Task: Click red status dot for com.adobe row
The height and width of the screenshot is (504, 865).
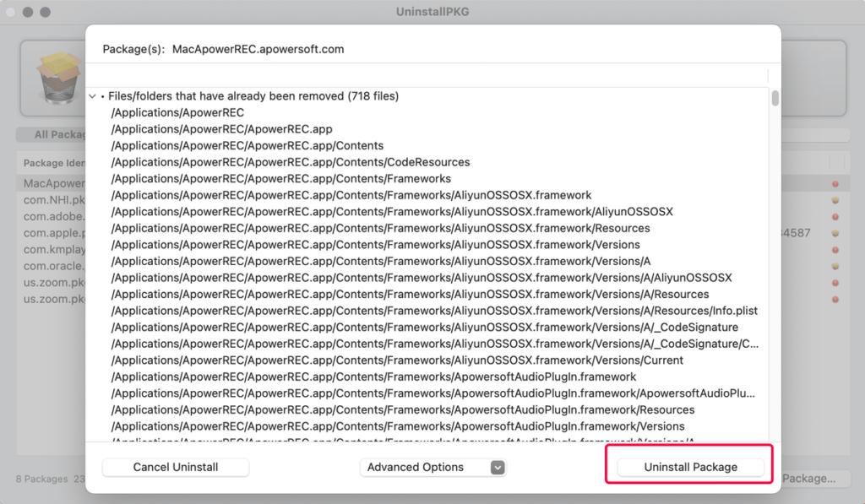Action: pos(835,217)
